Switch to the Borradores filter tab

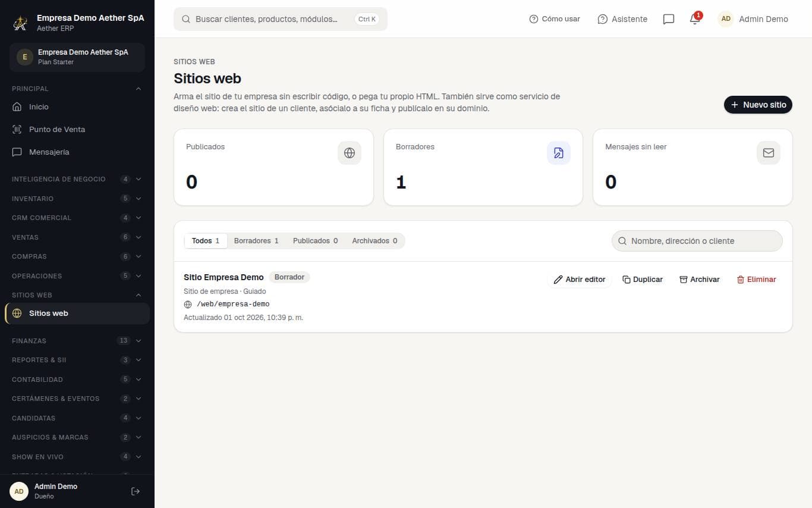click(256, 241)
